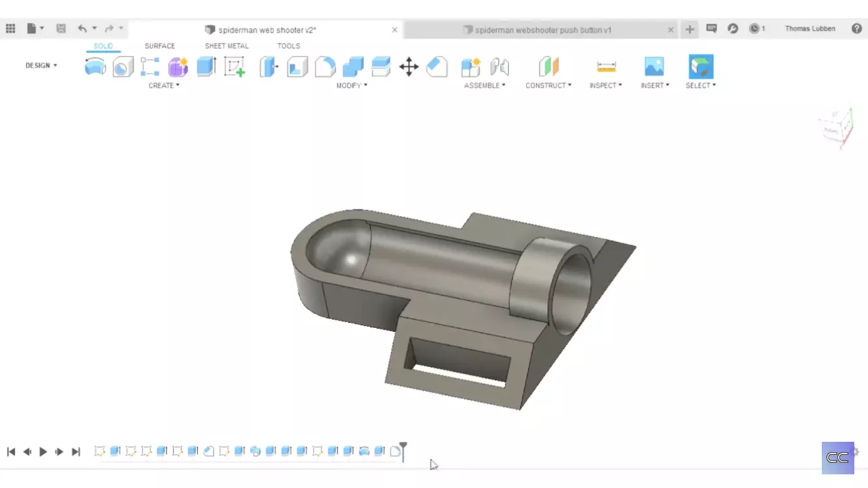Add a new design tab with plus
This screenshot has width=868, height=488.
690,29
